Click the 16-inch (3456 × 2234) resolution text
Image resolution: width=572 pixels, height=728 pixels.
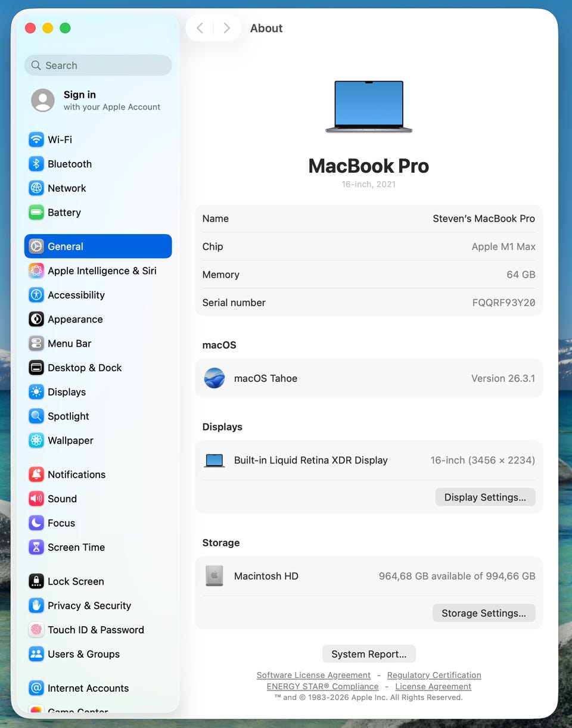click(483, 461)
